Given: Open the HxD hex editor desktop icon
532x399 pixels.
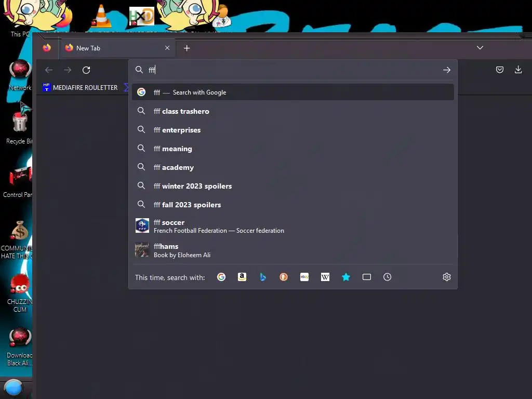Looking at the screenshot, I should click(x=142, y=16).
